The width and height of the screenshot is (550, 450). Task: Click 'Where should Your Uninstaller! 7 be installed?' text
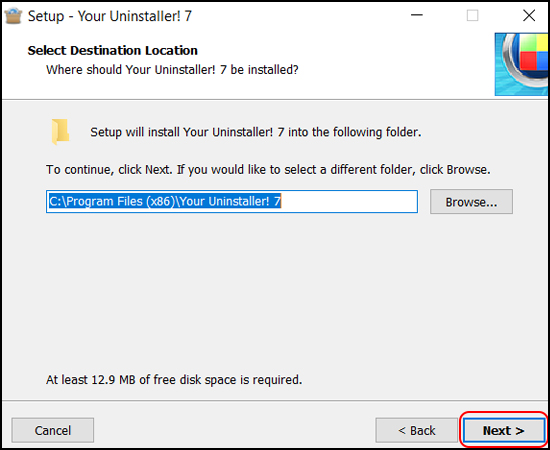[x=172, y=70]
